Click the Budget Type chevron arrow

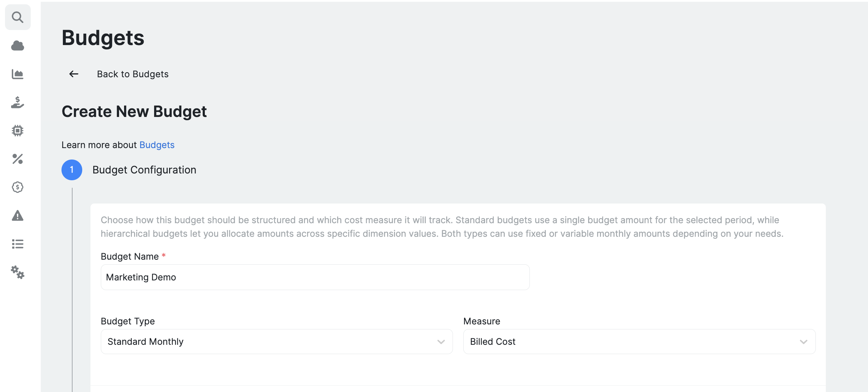[x=441, y=342]
